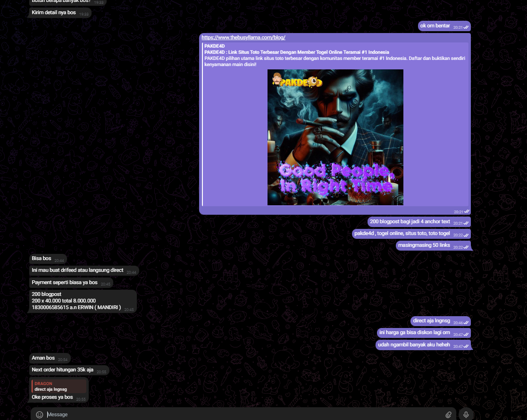This screenshot has width=527, height=420.
Task: Click the "ini harga ga bisa diskon lagi om" bubble
Action: pos(415,333)
